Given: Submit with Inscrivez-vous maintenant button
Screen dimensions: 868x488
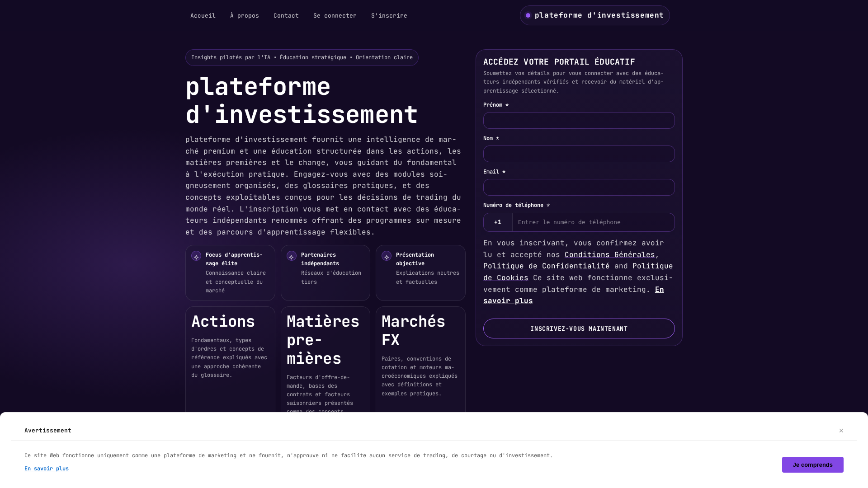Looking at the screenshot, I should [x=579, y=328].
